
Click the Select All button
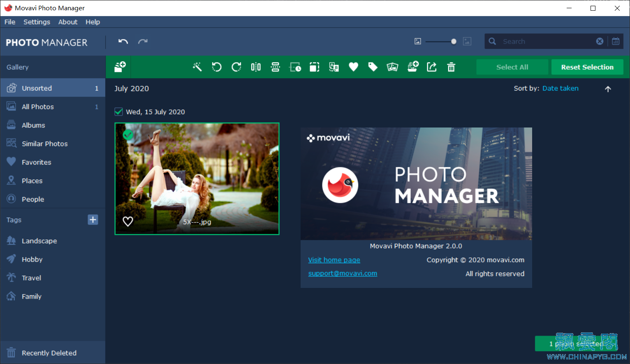[512, 67]
